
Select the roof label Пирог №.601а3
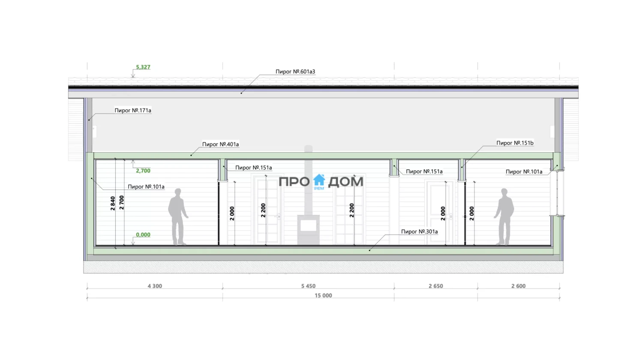[x=295, y=72]
